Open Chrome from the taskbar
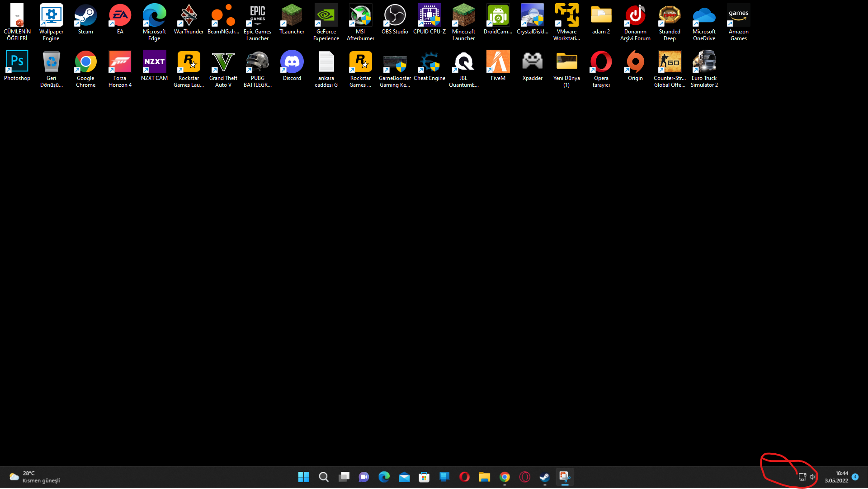868x489 pixels. click(505, 477)
